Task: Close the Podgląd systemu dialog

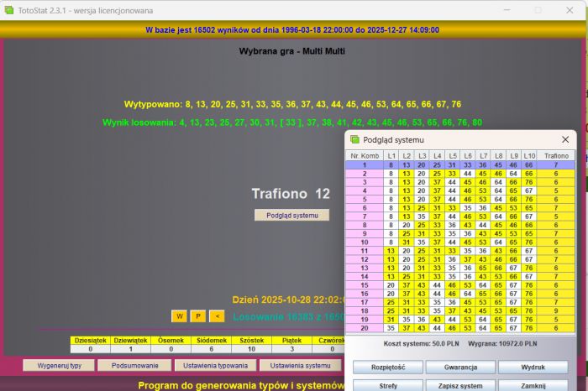Action: [x=565, y=139]
